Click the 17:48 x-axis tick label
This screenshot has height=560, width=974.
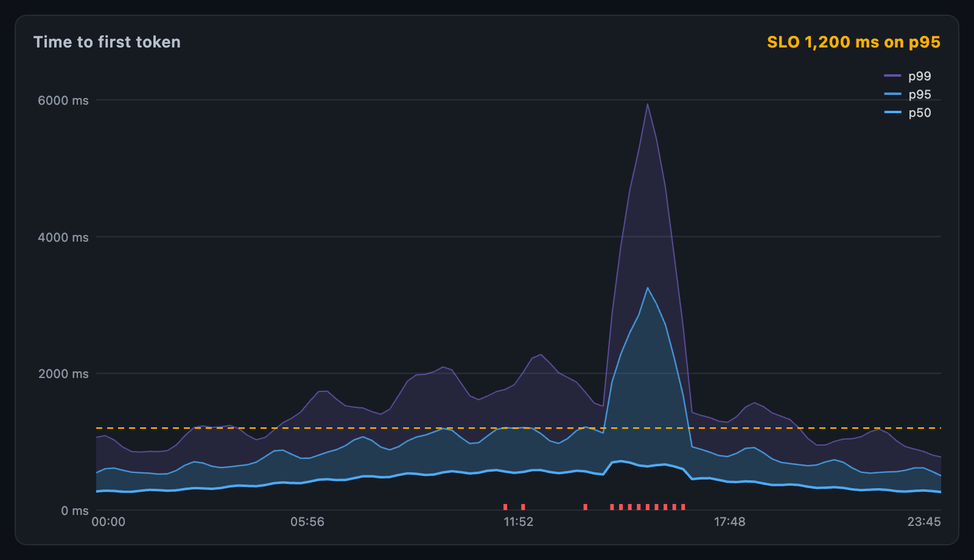pos(729,522)
